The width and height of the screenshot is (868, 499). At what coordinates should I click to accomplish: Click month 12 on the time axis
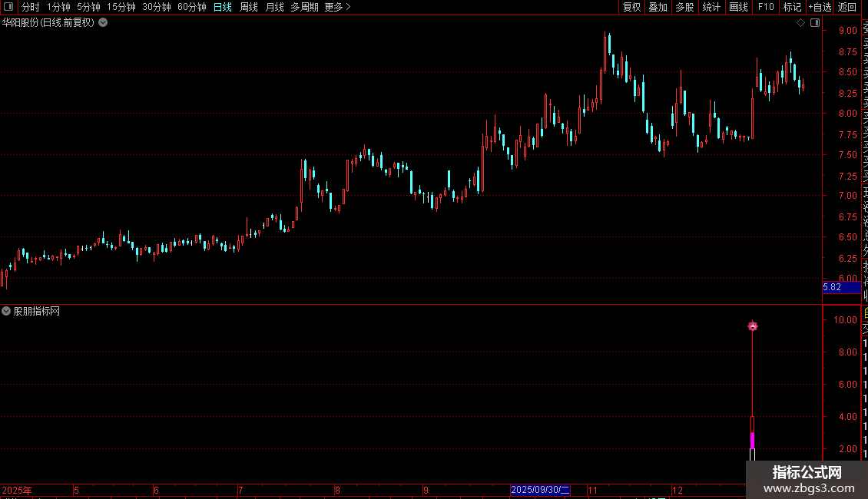(677, 491)
